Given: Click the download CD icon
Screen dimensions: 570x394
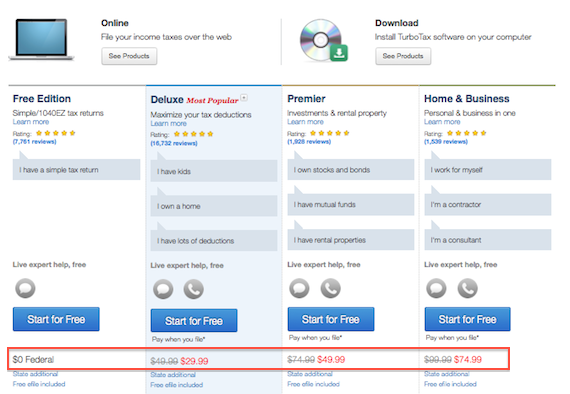Looking at the screenshot, I should tap(324, 40).
